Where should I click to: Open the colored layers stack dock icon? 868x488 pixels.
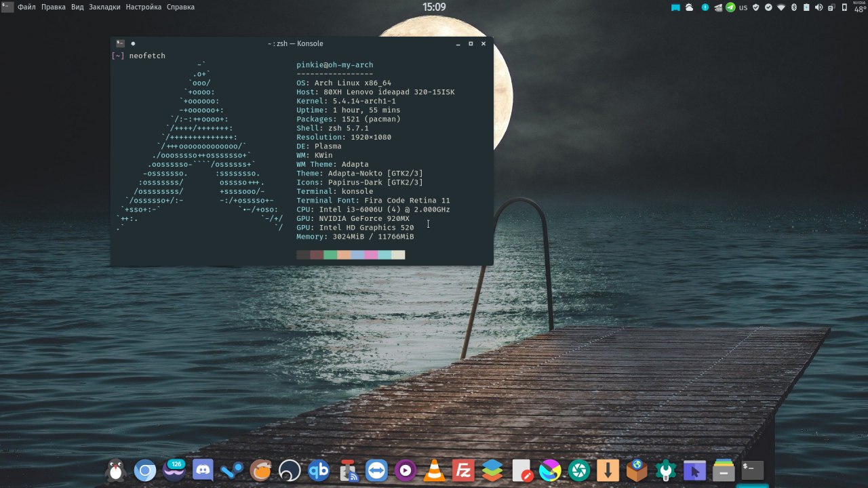(492, 470)
